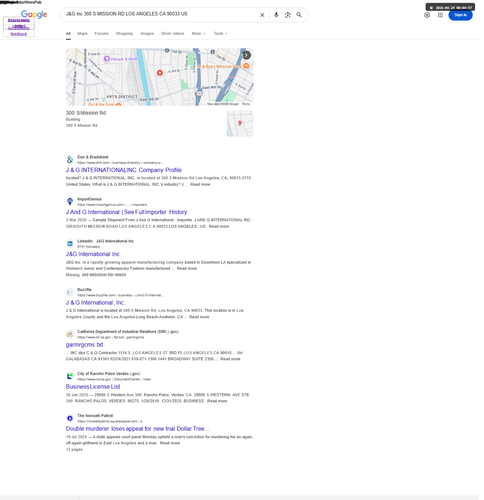
Task: Open search by image (Lens) icon
Action: tap(288, 15)
